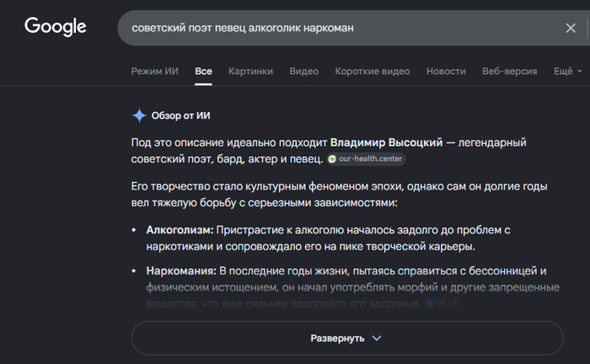This screenshot has height=364, width=590.
Task: Select the Все tab
Action: click(x=203, y=71)
